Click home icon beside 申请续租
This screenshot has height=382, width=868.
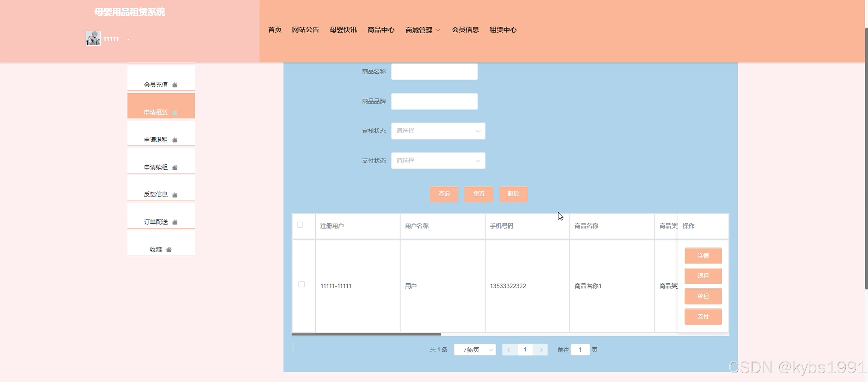pyautogui.click(x=175, y=168)
